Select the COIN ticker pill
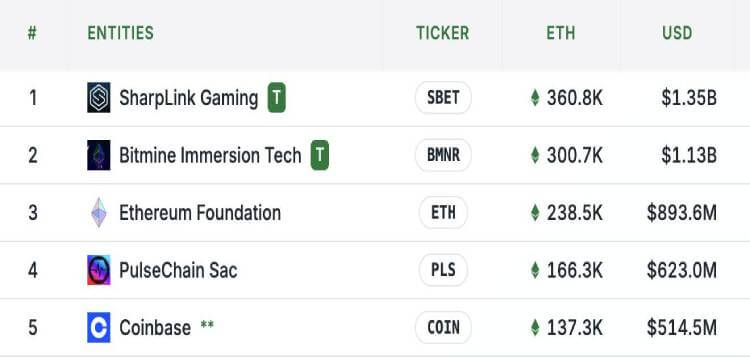Image resolution: width=750 pixels, height=360 pixels. pyautogui.click(x=443, y=327)
